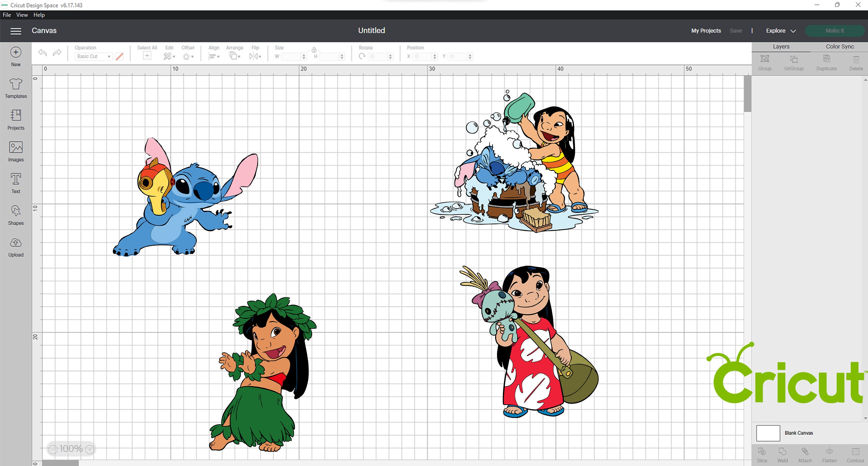868x466 pixels.
Task: Select the Lilo bathing Stitch image
Action: [514, 161]
